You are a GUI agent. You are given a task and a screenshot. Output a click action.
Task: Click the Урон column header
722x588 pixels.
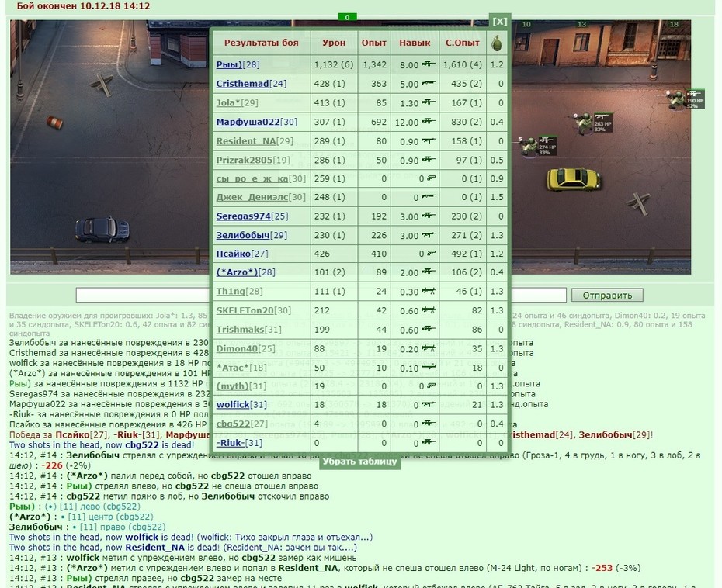[x=334, y=43]
